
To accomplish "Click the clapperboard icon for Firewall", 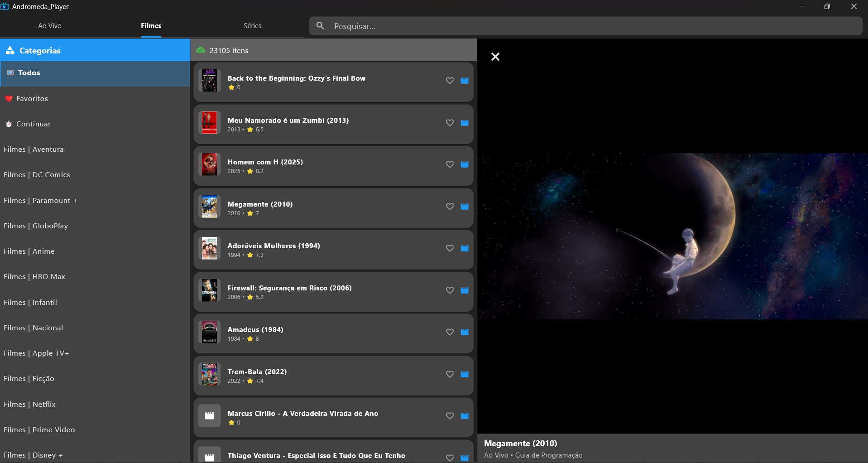I will (465, 290).
